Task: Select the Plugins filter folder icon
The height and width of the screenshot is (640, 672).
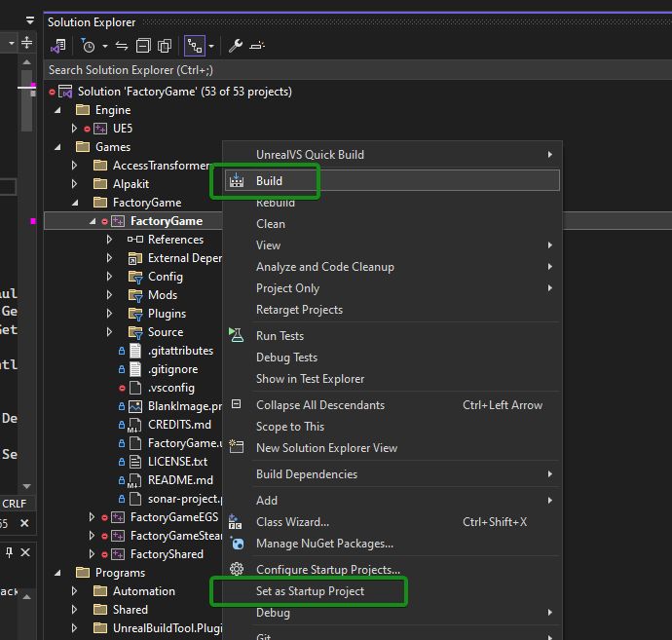Action: pyautogui.click(x=135, y=314)
